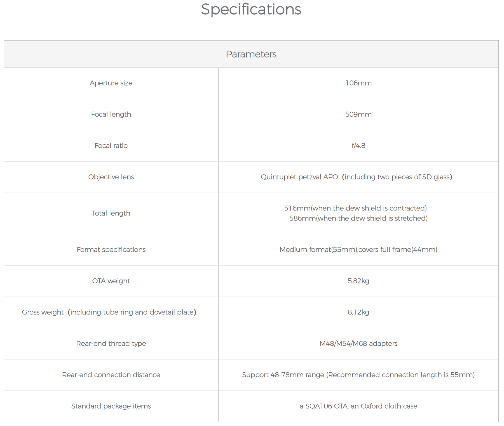This screenshot has width=504, height=426.
Task: Select the OTA weight label
Action: [111, 281]
